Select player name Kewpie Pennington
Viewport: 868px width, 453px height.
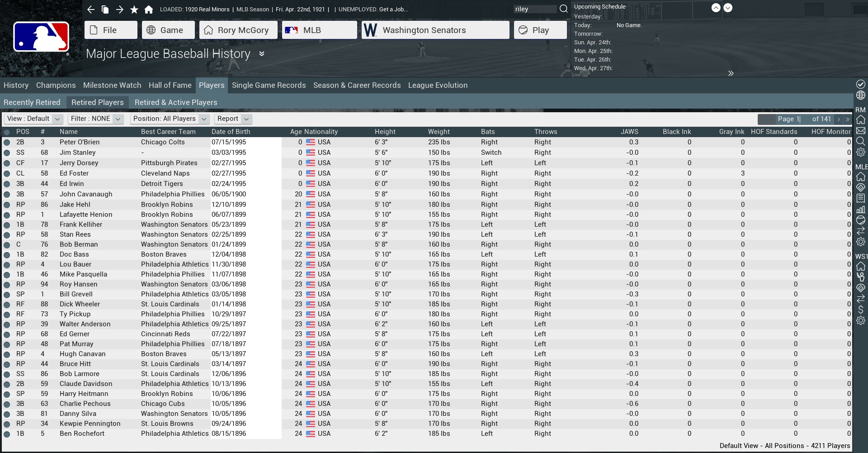(x=90, y=424)
